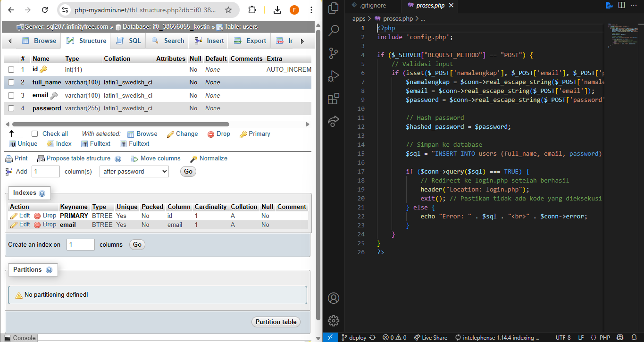This screenshot has width=644, height=342.
Task: Click the browser address bar
Action: [146, 9]
